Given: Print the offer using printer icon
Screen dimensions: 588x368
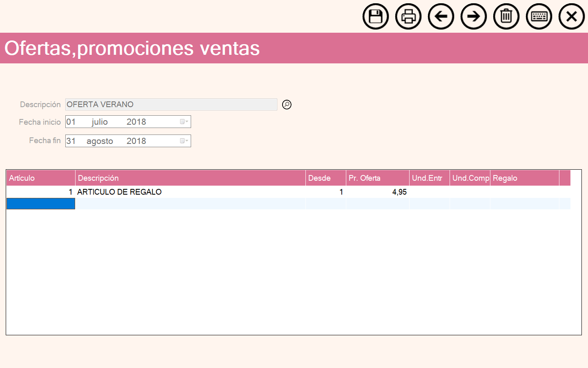Looking at the screenshot, I should coord(408,17).
